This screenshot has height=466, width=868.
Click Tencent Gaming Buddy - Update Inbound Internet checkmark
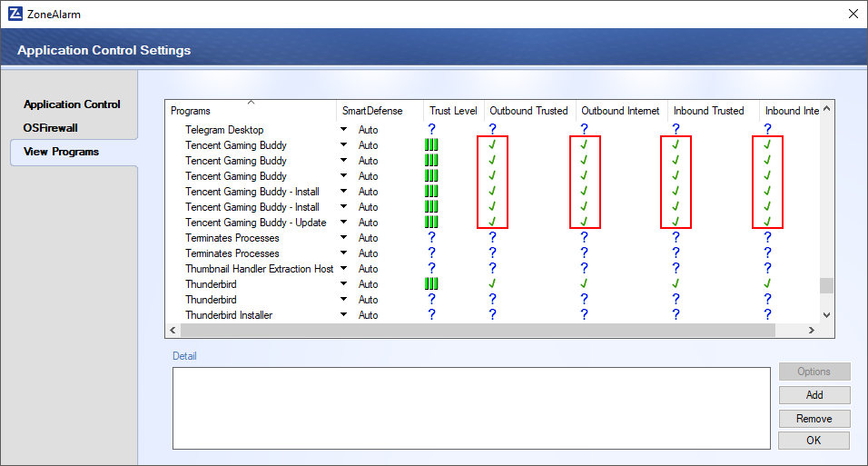[x=767, y=222]
